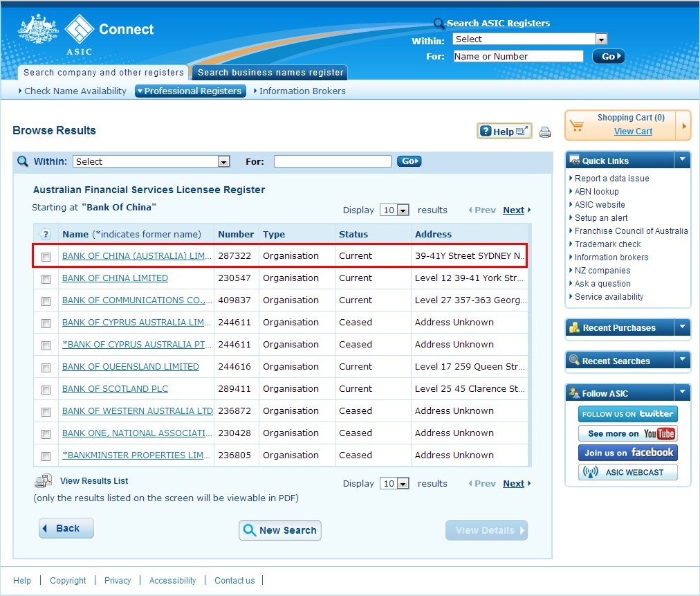Switch to Search business names register tab

[x=270, y=73]
